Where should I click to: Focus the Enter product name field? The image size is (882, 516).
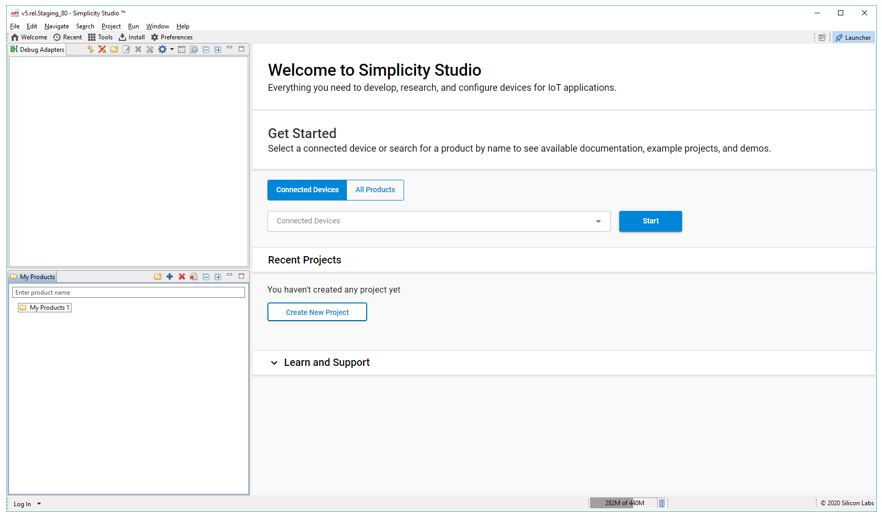tap(128, 293)
